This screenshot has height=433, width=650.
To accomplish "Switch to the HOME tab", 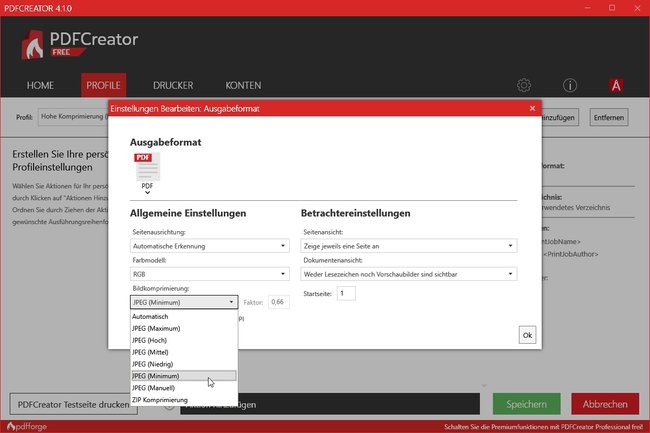I will coord(40,85).
